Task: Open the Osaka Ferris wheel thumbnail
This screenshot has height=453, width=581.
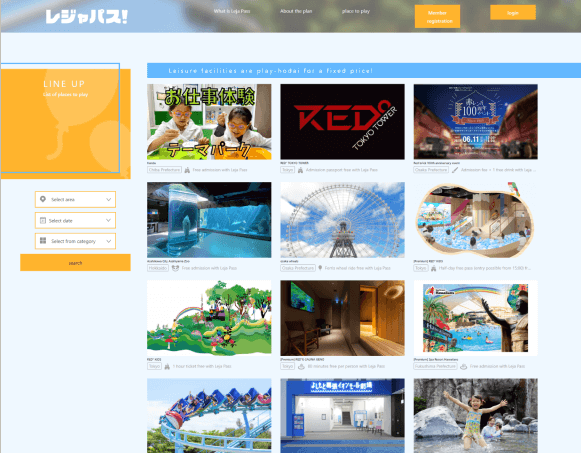Action: [342, 220]
